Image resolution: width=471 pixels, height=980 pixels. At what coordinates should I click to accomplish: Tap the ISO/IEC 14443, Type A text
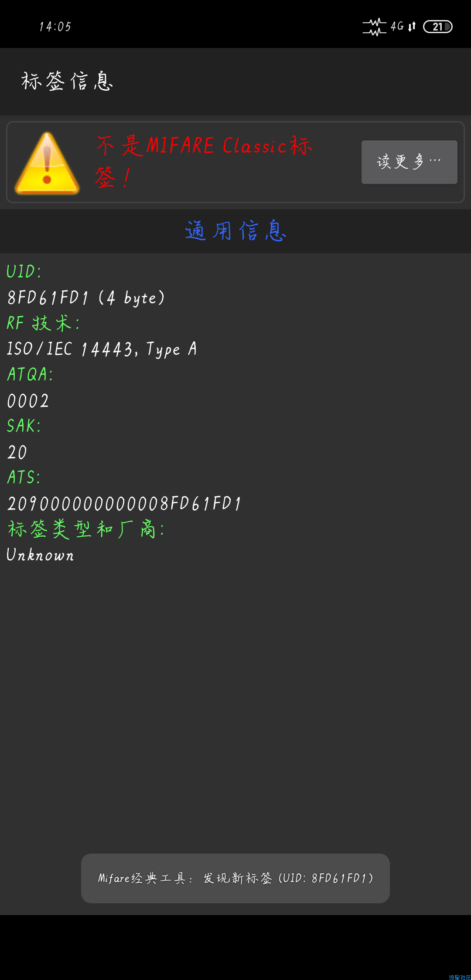[x=102, y=349]
